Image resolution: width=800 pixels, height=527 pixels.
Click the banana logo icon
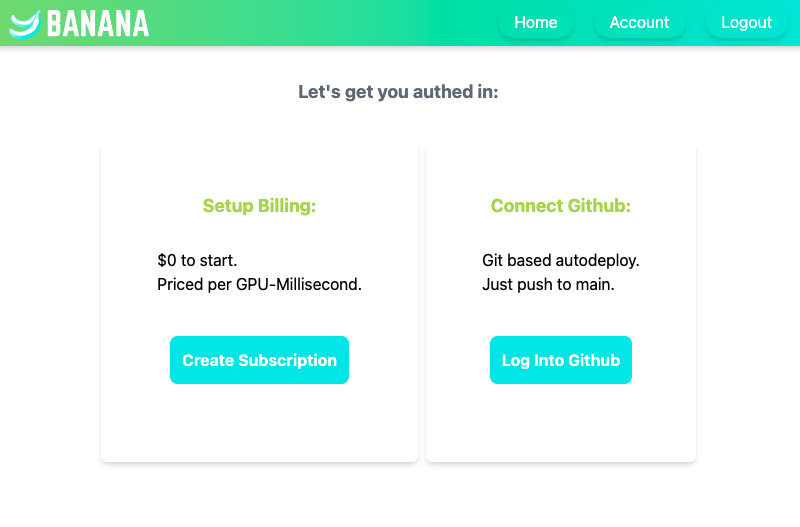(x=24, y=23)
